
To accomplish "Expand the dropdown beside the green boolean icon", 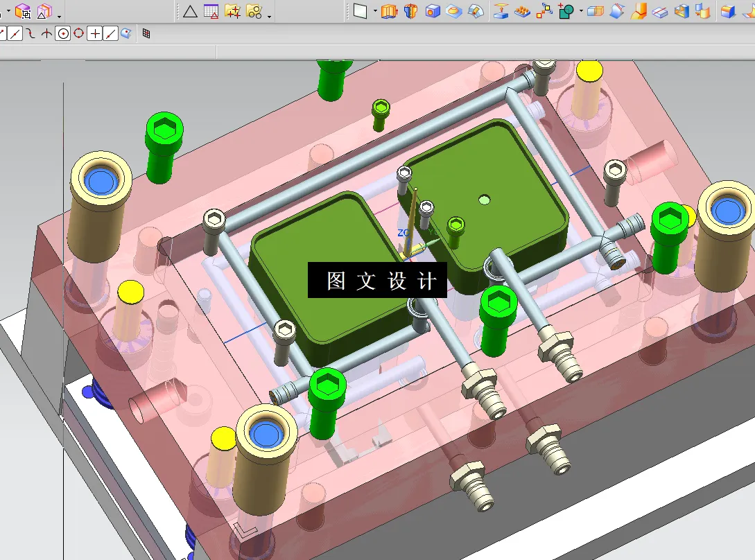I will [x=580, y=11].
